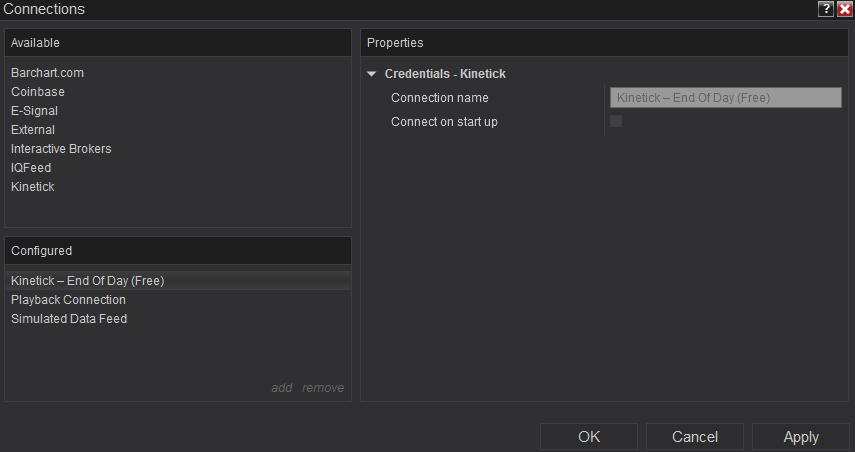Click the Cancel button
855x452 pixels.
pyautogui.click(x=695, y=437)
